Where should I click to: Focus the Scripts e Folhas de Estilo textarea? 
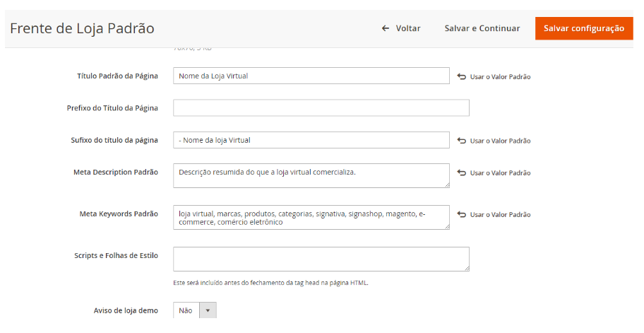[321, 259]
